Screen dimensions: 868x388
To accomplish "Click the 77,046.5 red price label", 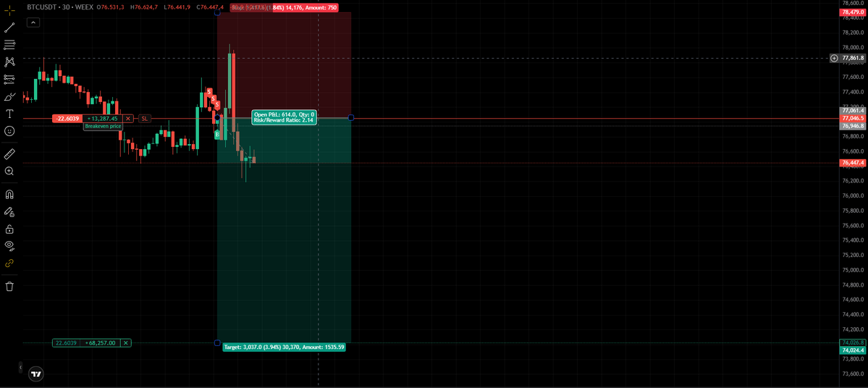I will [853, 119].
